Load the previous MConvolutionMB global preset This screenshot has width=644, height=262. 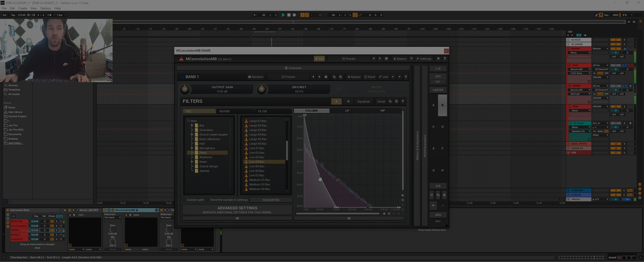click(x=374, y=58)
